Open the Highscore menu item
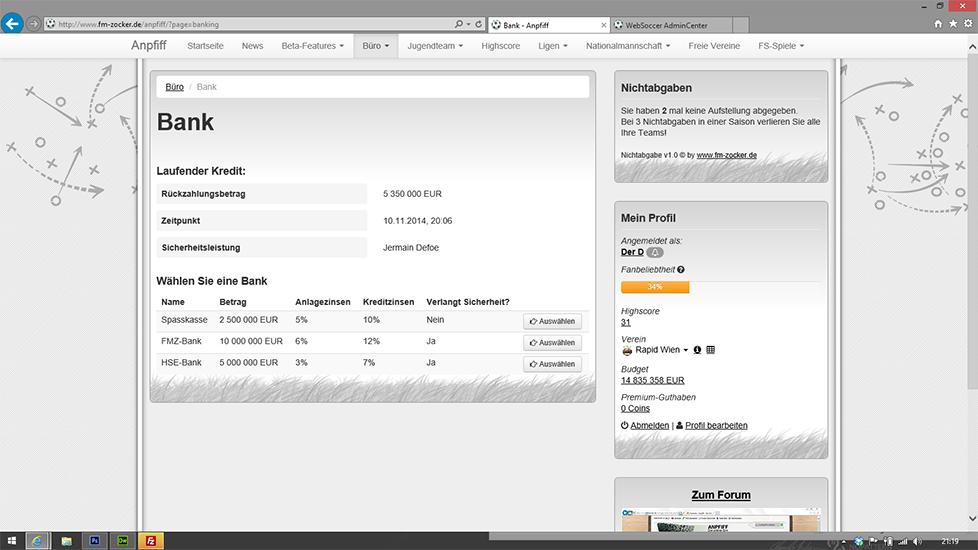The height and width of the screenshot is (550, 978). coord(500,46)
